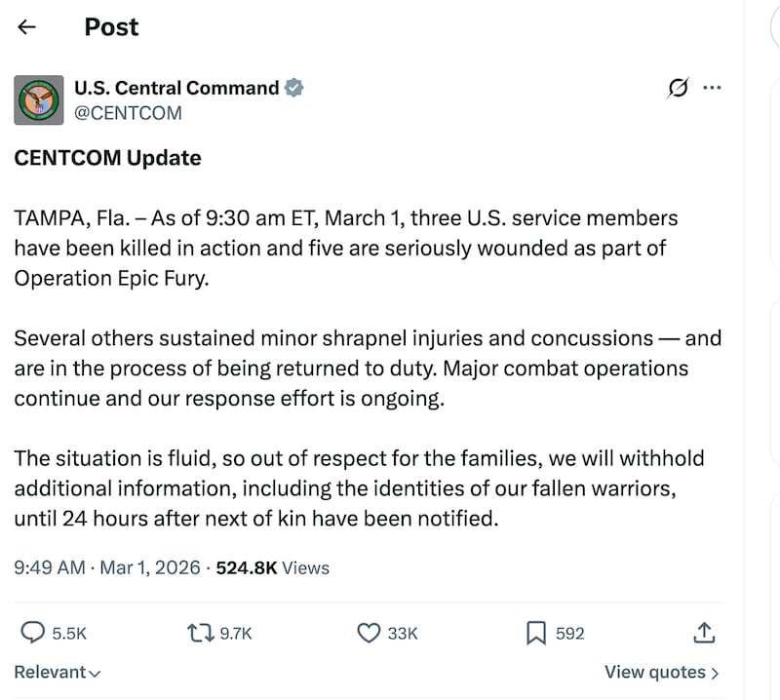This screenshot has width=780, height=700.
Task: Share the post using the upload icon
Action: click(704, 633)
